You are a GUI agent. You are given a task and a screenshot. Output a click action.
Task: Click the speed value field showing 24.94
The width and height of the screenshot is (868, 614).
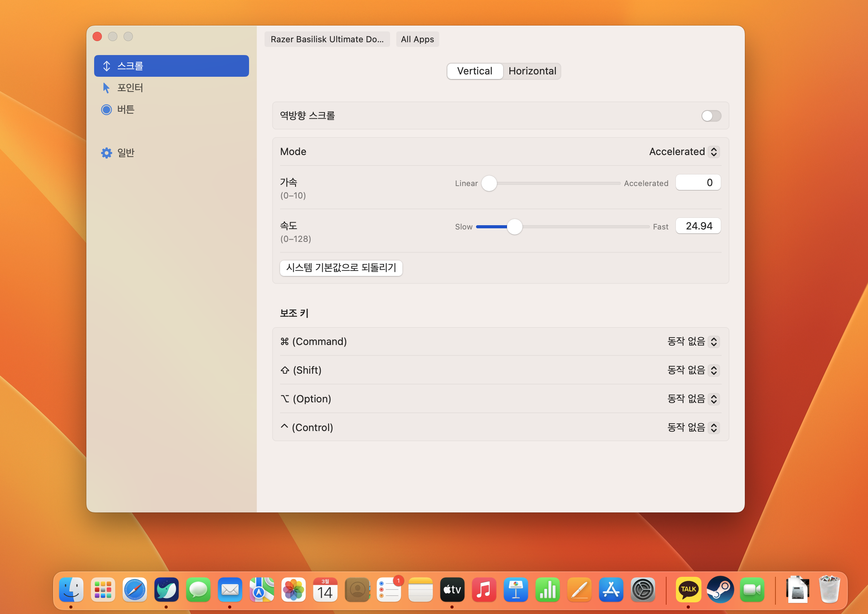tap(698, 226)
